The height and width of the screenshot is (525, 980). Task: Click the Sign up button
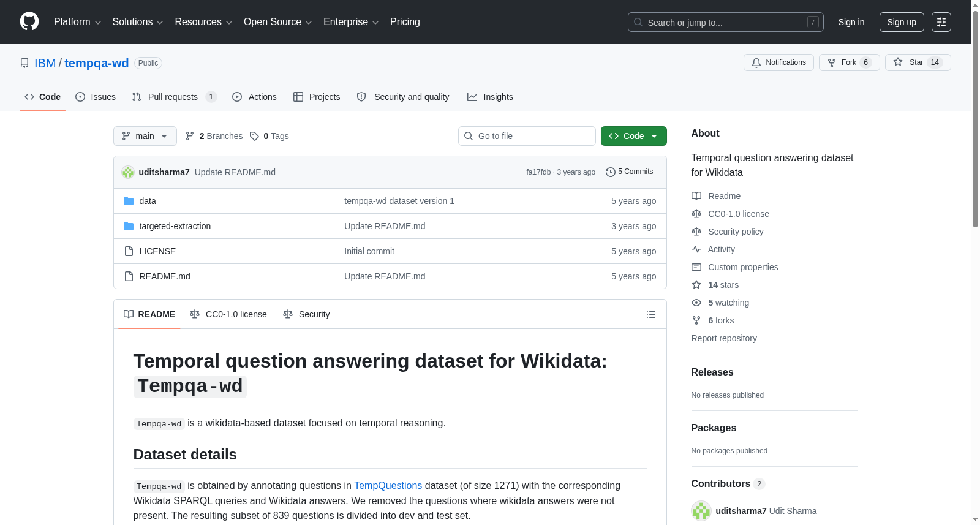tap(902, 22)
